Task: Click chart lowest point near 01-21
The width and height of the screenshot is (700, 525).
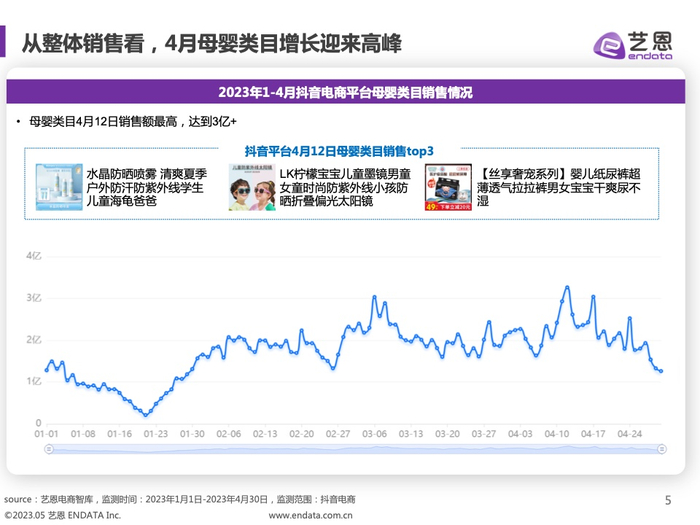Action: [146, 415]
